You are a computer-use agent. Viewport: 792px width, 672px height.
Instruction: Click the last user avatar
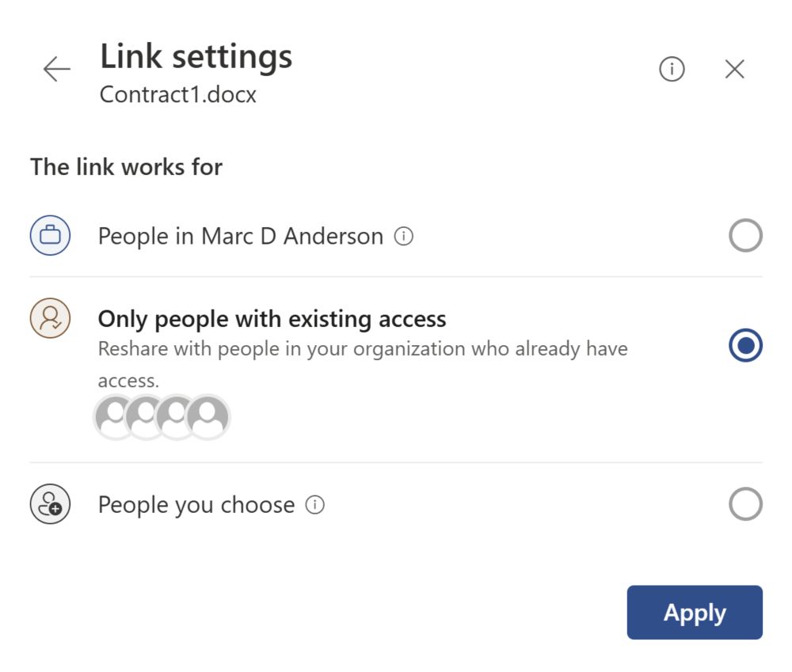tap(208, 417)
